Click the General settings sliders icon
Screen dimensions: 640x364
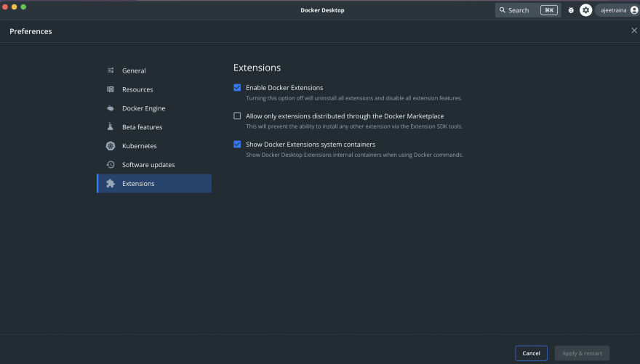(x=111, y=70)
